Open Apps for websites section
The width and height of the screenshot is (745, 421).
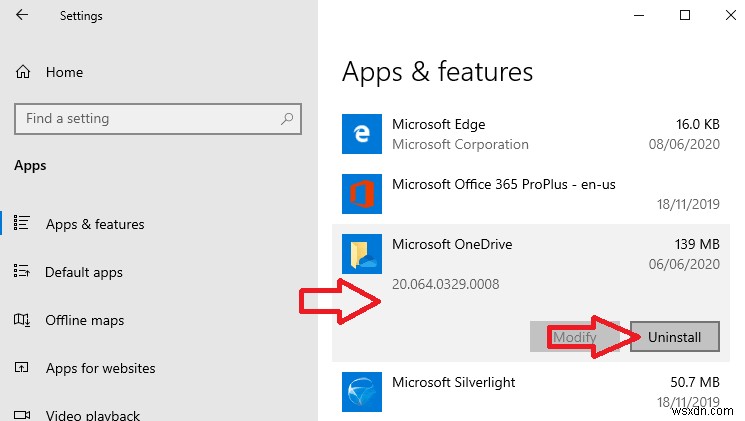(101, 368)
